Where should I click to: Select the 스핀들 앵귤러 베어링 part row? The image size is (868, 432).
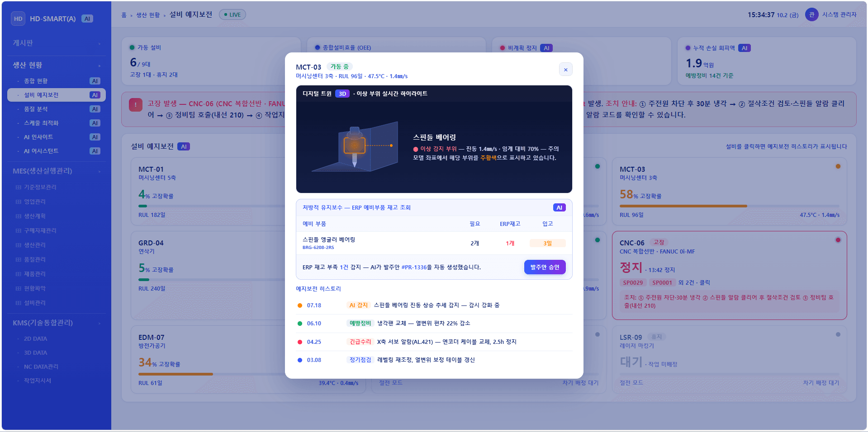pyautogui.click(x=434, y=243)
